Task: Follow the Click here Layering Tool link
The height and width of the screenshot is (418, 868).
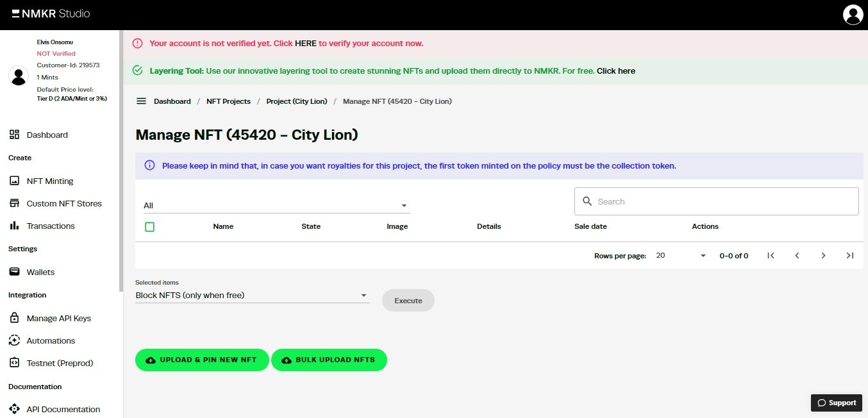Action: point(616,71)
